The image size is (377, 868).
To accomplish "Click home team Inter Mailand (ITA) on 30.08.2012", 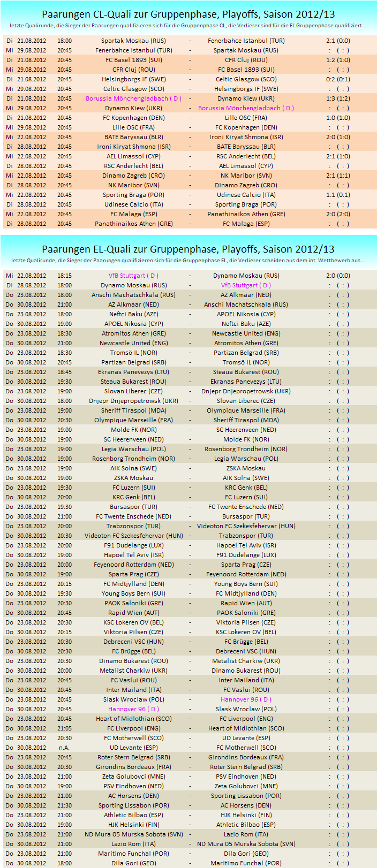I will point(133,690).
